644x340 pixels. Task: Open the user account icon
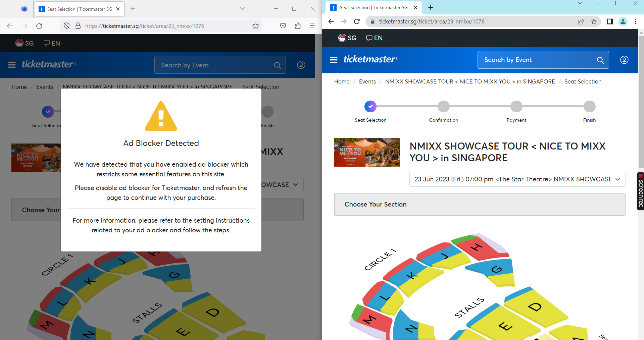624,60
